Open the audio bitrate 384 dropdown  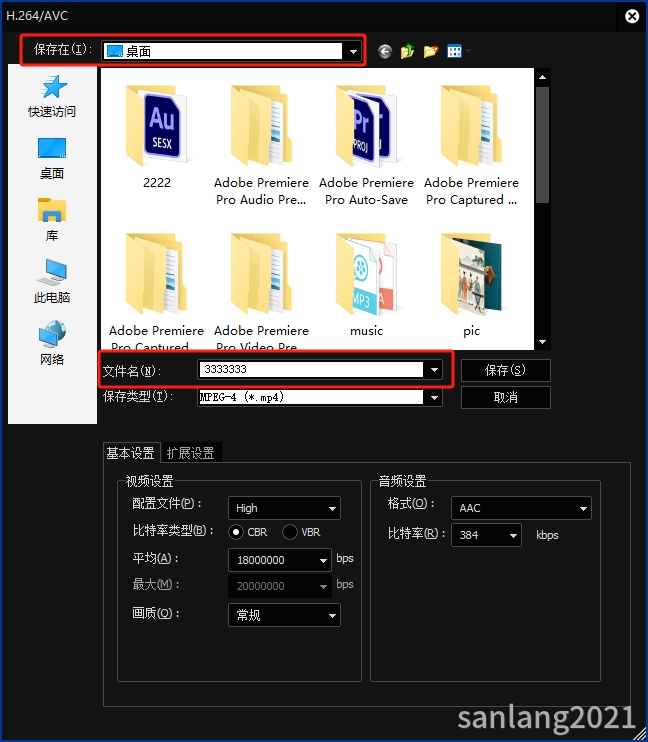pos(487,535)
